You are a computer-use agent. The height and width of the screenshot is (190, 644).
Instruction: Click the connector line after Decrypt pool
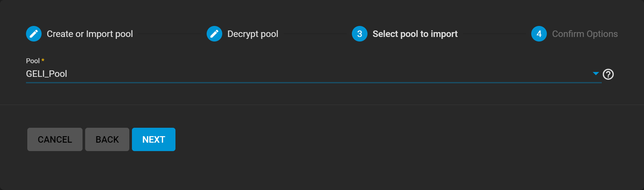point(315,34)
